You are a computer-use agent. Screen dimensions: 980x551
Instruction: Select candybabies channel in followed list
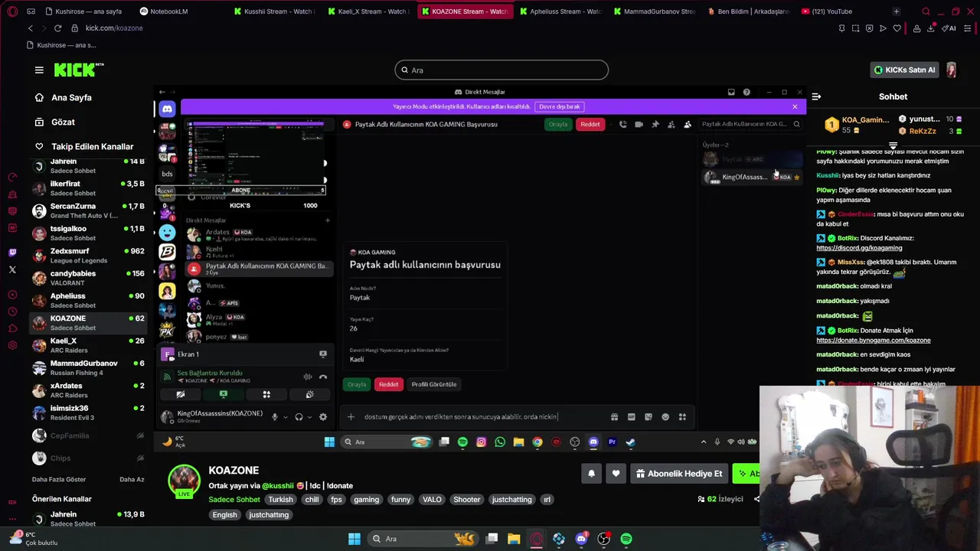88,278
